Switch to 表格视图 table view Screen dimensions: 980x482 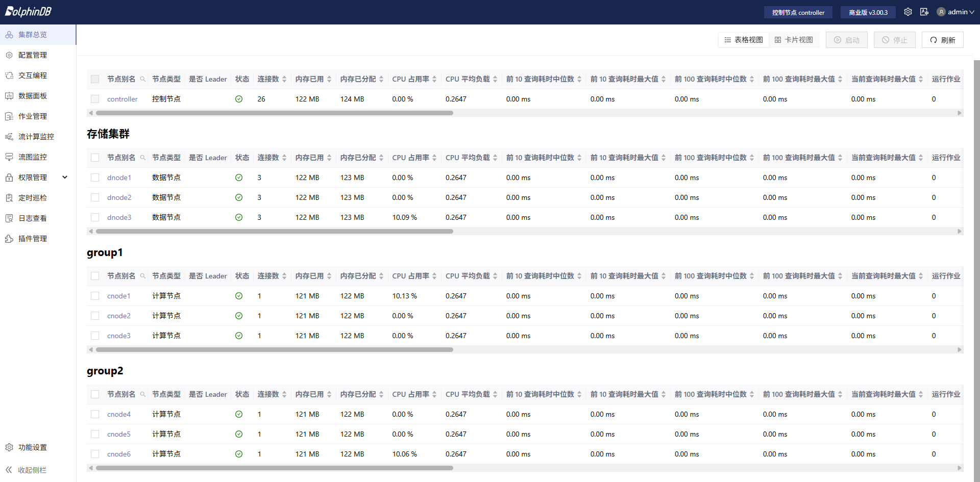pyautogui.click(x=744, y=40)
